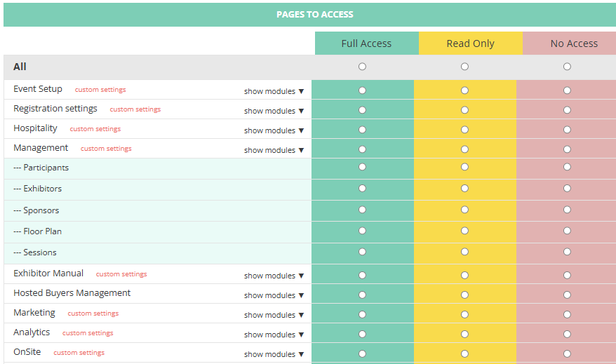Open custom settings for Exhibitor Manual
This screenshot has height=364, width=616.
point(121,274)
